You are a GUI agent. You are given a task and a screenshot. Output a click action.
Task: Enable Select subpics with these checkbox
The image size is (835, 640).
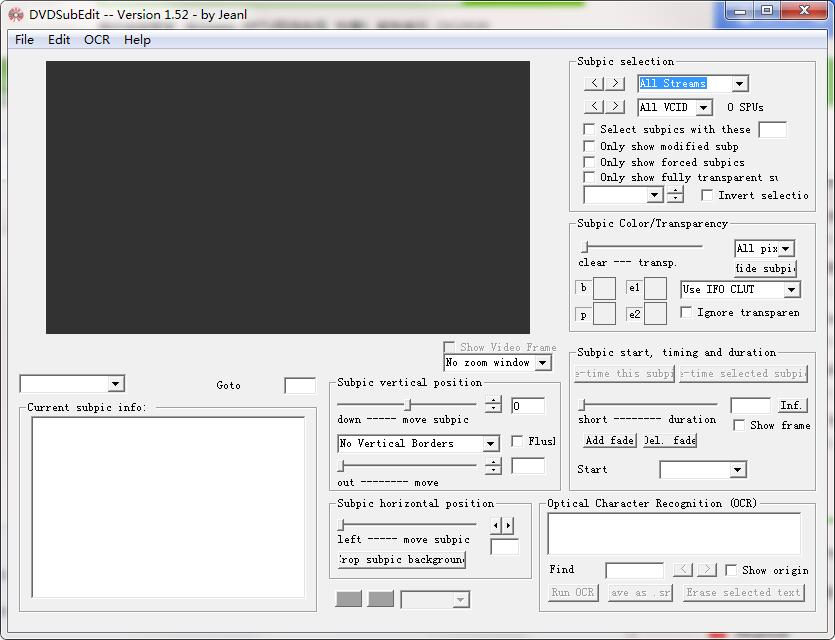point(589,129)
